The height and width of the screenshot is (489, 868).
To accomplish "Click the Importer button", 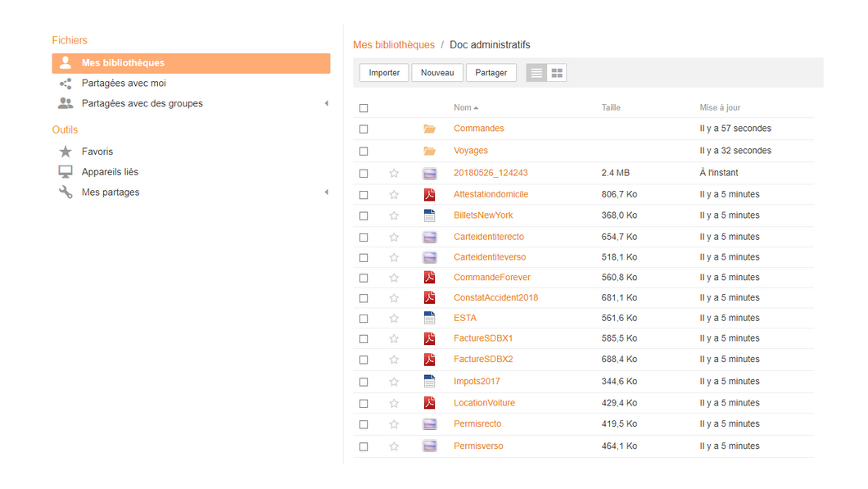I will tap(384, 73).
